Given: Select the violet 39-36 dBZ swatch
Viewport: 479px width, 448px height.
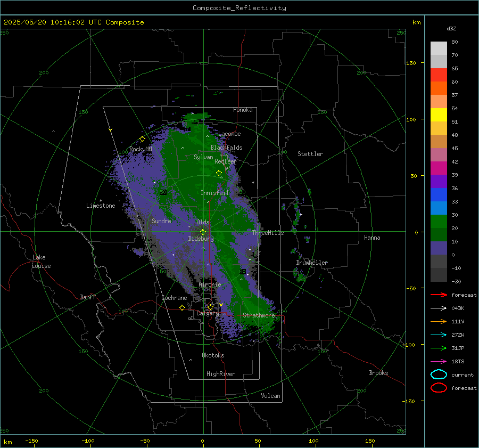Looking at the screenshot, I should tap(439, 181).
